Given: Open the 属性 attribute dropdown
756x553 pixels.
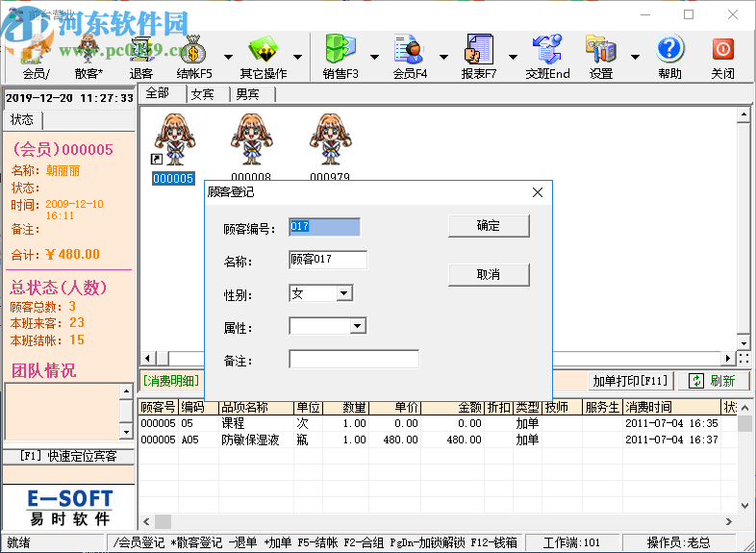Looking at the screenshot, I should (357, 326).
